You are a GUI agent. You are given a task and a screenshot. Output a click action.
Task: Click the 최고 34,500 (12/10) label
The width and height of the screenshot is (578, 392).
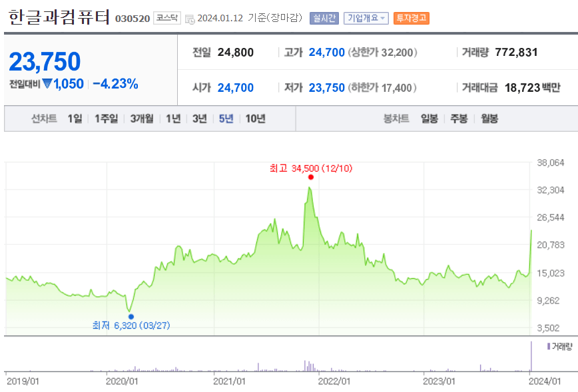click(x=311, y=168)
